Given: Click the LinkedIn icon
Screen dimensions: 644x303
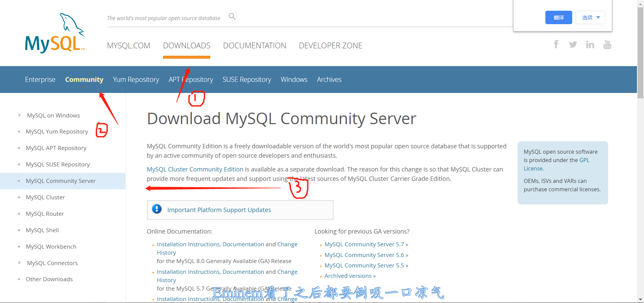Looking at the screenshot, I should [590, 44].
